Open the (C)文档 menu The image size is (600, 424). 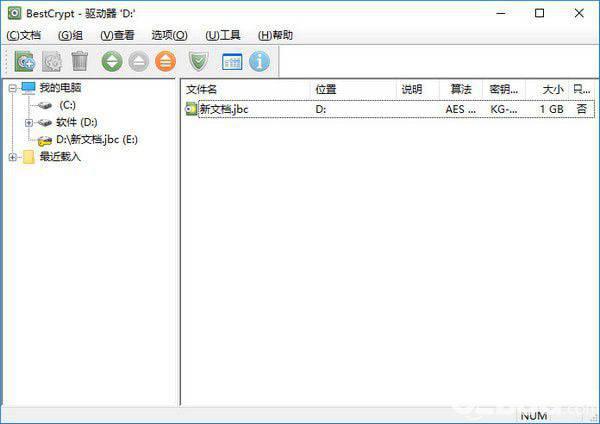24,35
